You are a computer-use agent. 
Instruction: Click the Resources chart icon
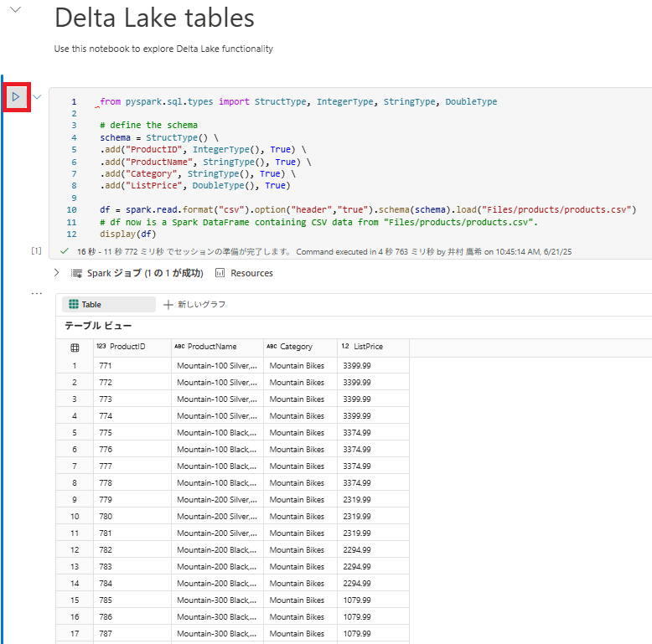pos(220,273)
